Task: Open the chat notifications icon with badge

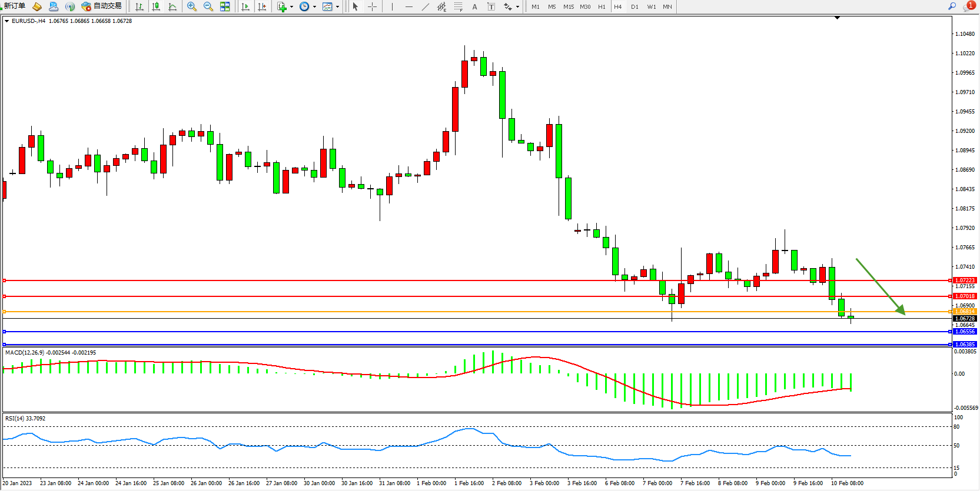Action: [x=968, y=6]
